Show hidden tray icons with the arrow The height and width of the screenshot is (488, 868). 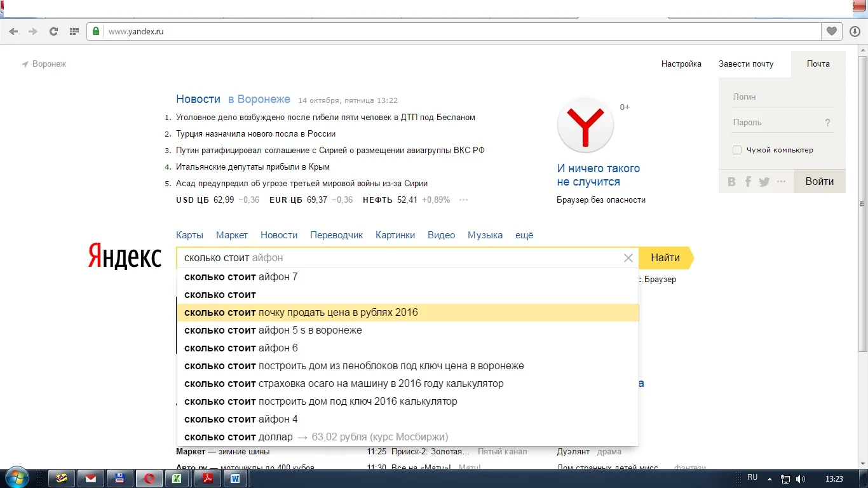769,478
